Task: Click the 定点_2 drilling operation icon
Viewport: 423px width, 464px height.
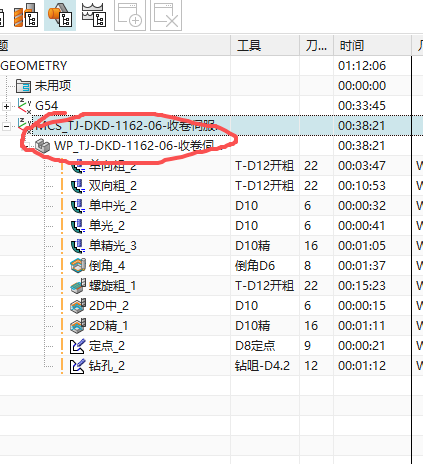Action: 77,346
